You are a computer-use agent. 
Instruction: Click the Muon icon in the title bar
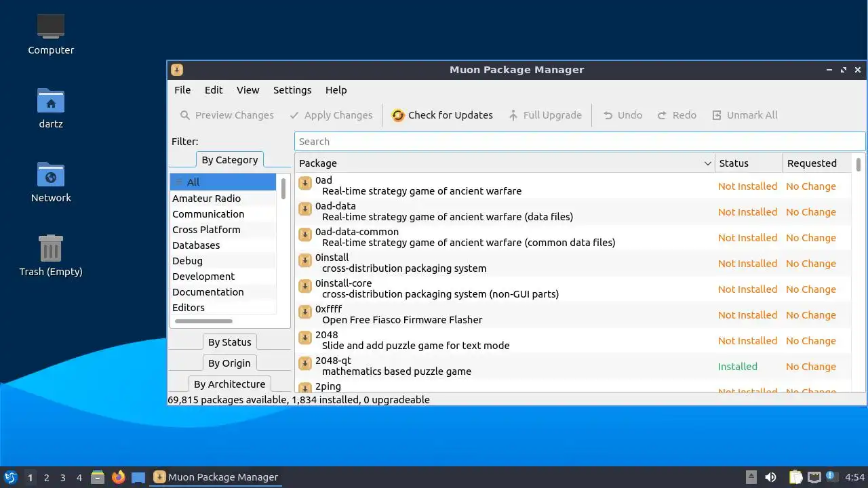tap(177, 70)
